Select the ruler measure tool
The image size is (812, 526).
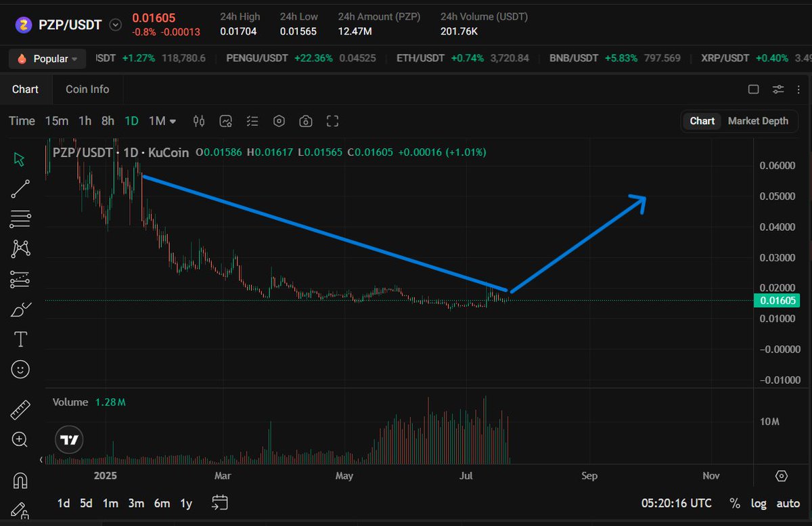(x=20, y=410)
